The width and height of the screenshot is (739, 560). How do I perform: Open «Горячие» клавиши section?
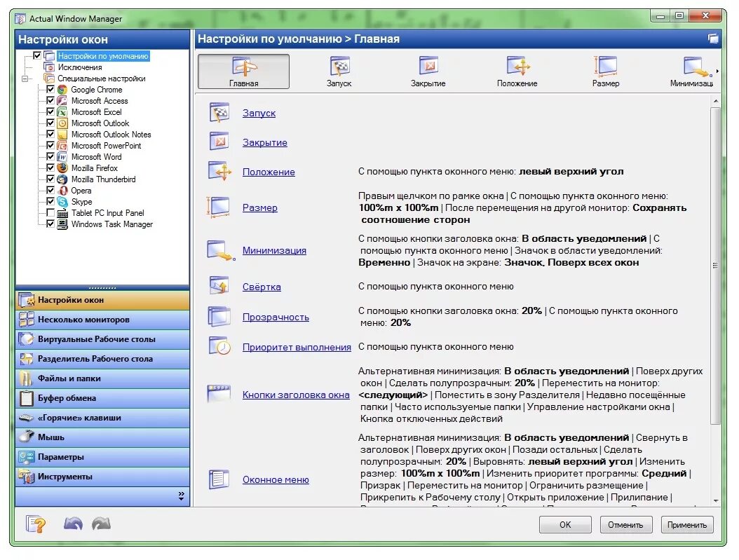tap(102, 418)
